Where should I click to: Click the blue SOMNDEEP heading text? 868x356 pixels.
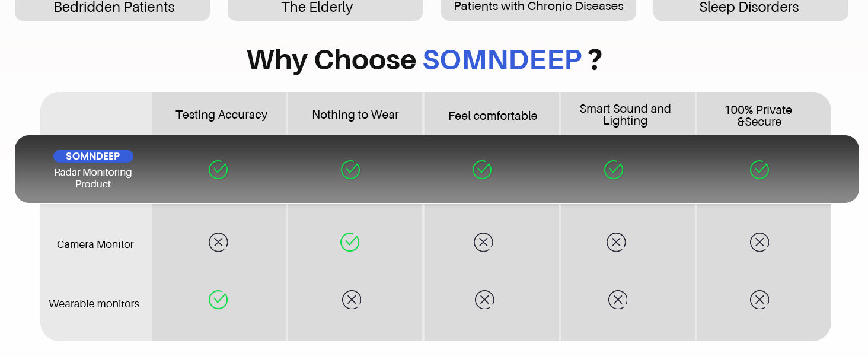(x=502, y=60)
